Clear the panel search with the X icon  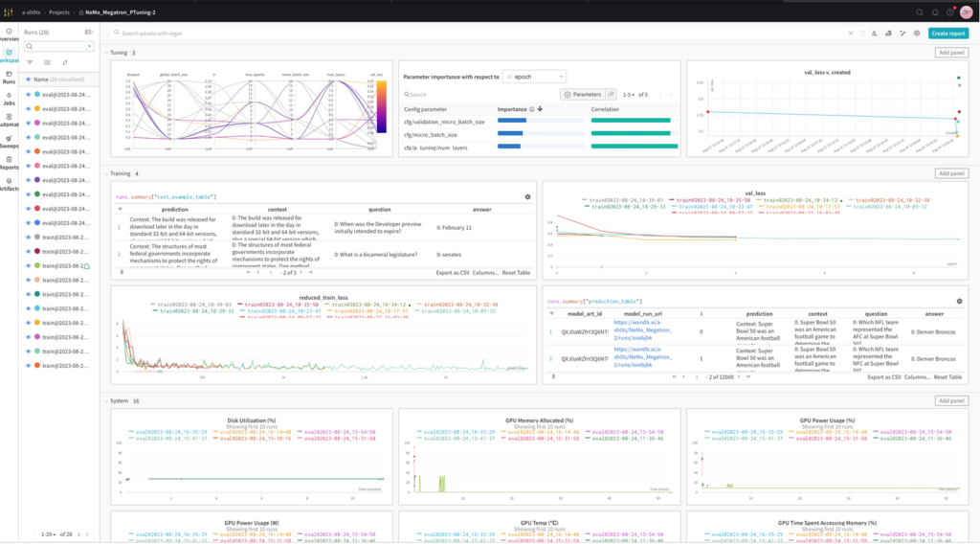[x=851, y=34]
